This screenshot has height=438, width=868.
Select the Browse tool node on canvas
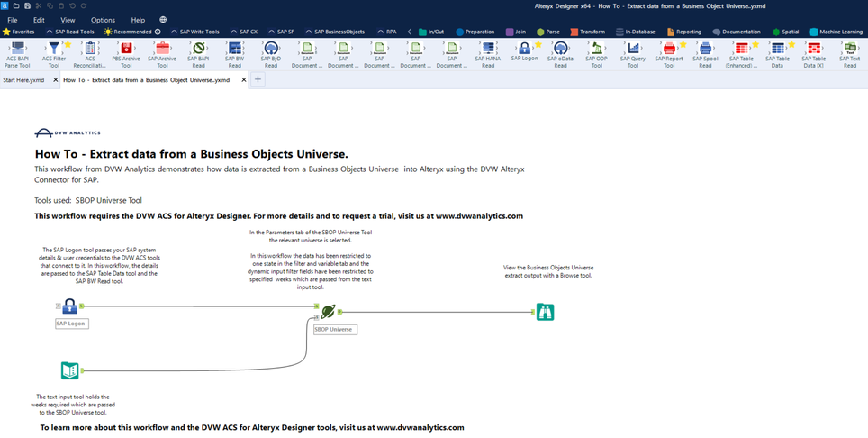[x=545, y=313]
